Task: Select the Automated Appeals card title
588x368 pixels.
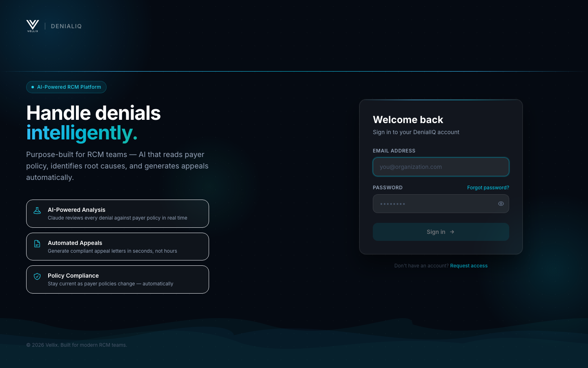Action: coord(75,243)
